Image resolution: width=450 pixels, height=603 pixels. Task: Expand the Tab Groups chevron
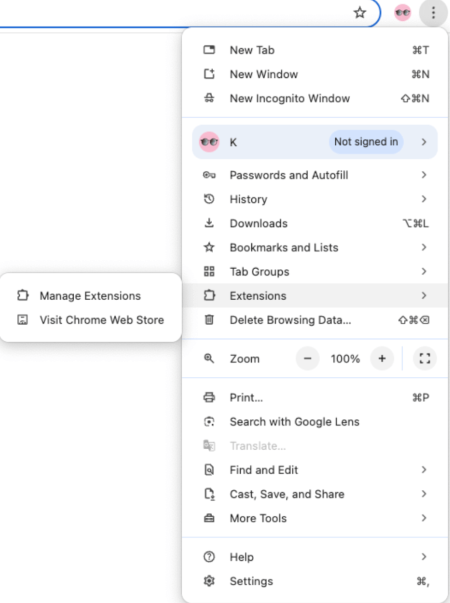coord(424,272)
